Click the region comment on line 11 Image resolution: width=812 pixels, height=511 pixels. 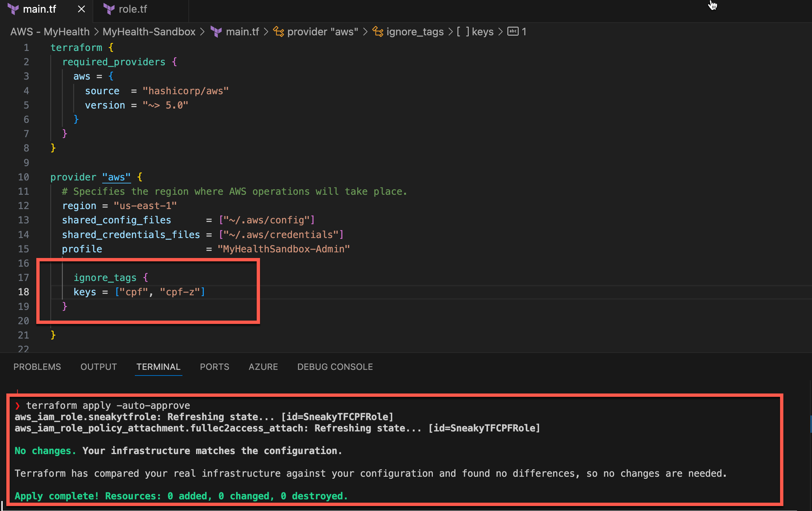(235, 191)
